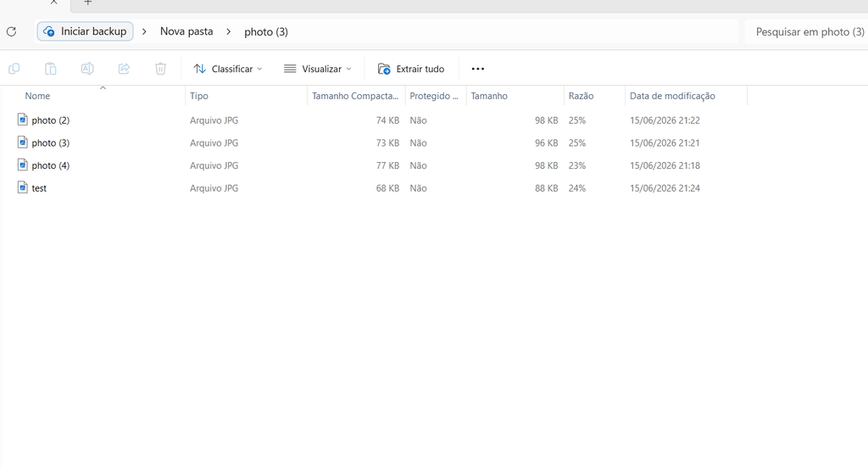Expand chevron after Nova pasta breadcrumb

[x=228, y=31]
